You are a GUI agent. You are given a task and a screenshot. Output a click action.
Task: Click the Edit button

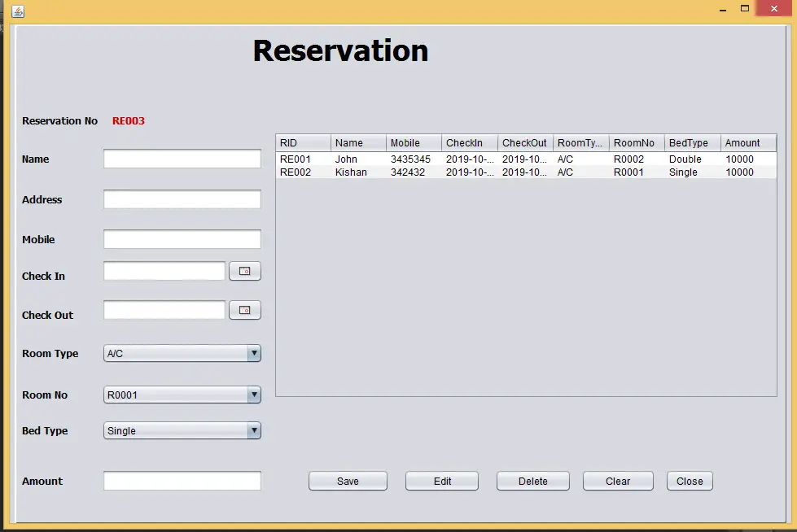(442, 481)
